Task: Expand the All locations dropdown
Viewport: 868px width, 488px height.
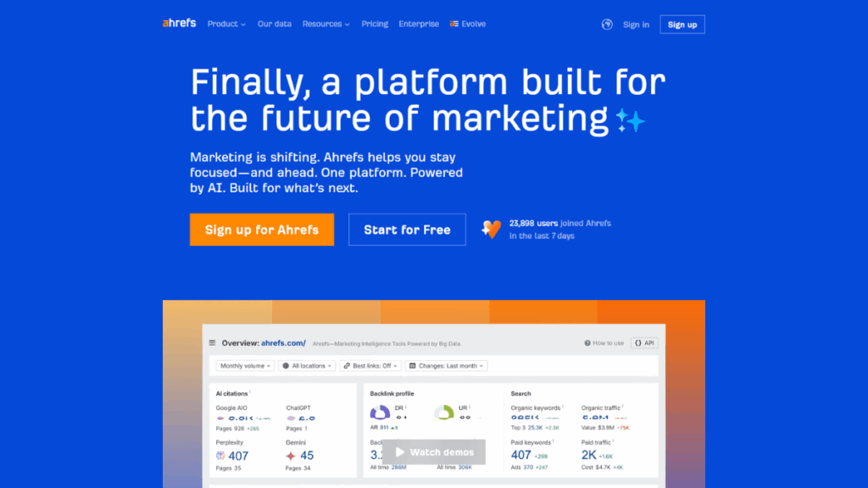Action: pyautogui.click(x=306, y=366)
